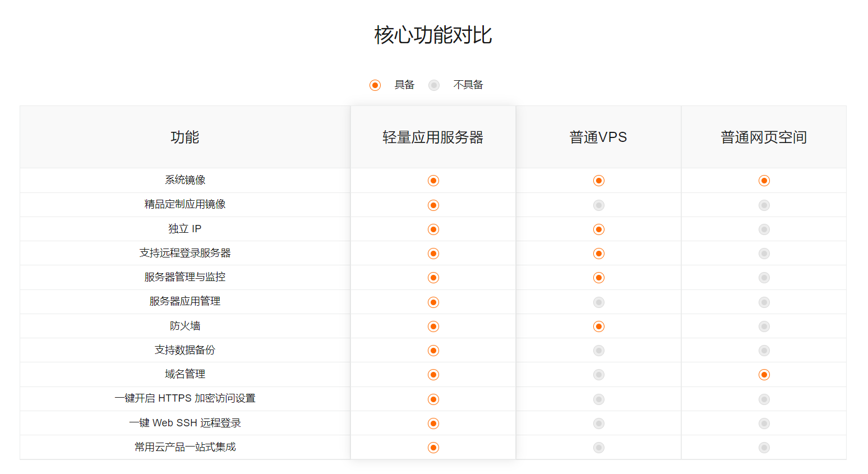
Task: Click 支持数据备份 indicator under 轻量应用服务器
Action: (433, 351)
